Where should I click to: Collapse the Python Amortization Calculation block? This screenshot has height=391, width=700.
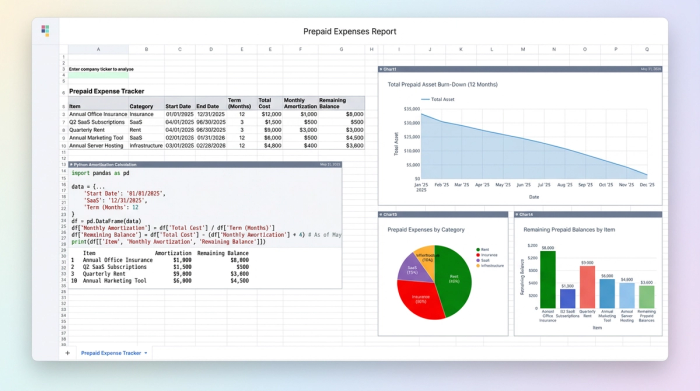[x=71, y=165]
